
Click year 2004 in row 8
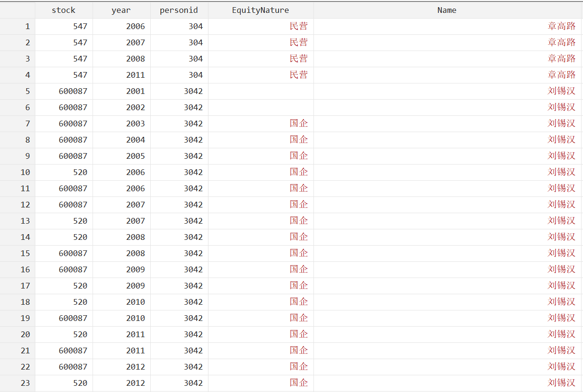pos(135,140)
